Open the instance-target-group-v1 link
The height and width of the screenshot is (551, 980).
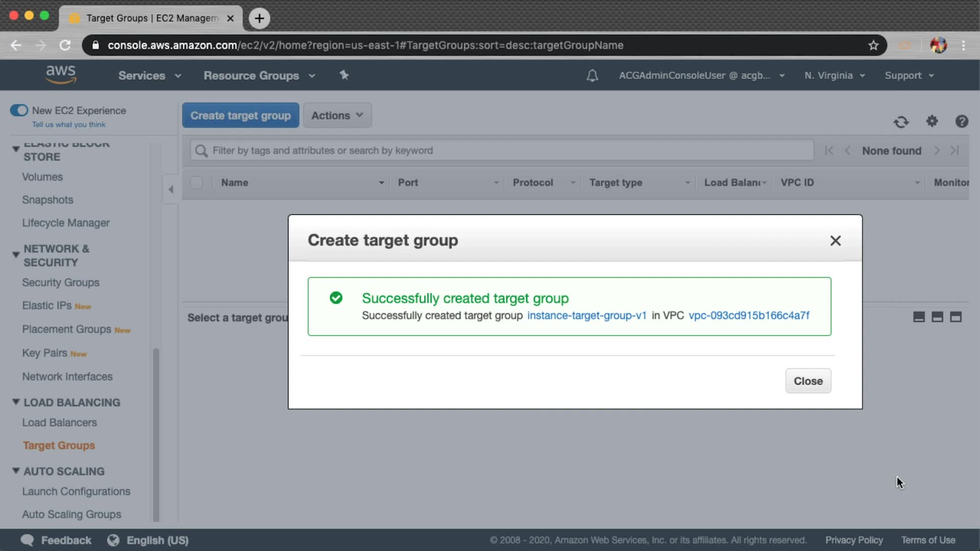586,315
